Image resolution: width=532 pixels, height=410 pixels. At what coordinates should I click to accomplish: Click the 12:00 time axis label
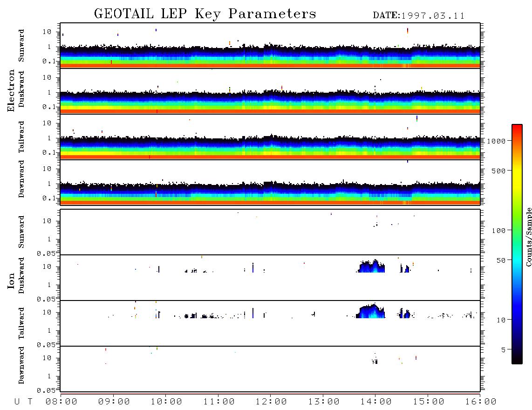pos(271,402)
